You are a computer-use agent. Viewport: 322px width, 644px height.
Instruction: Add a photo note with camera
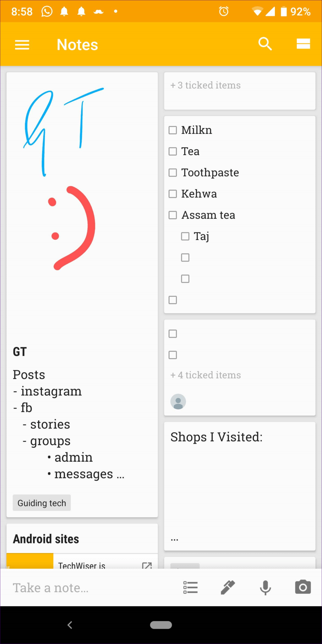pos(303,587)
